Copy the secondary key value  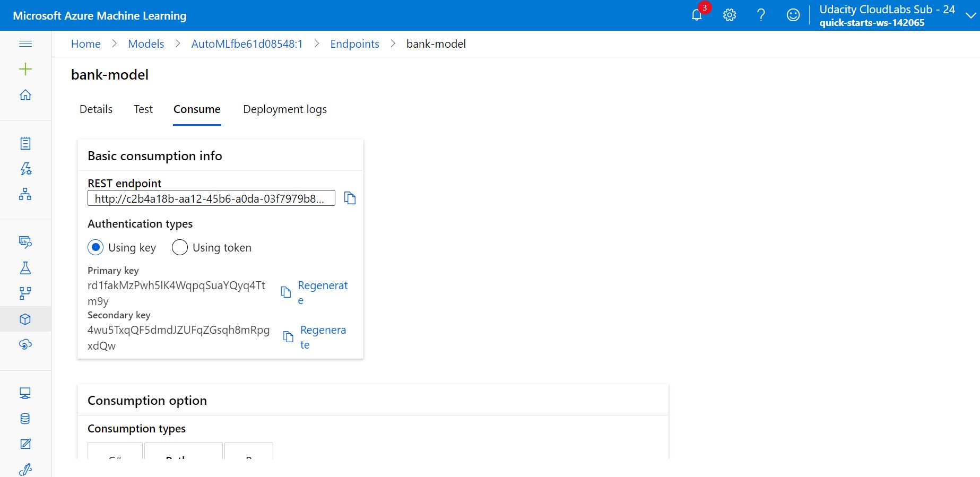(x=288, y=337)
